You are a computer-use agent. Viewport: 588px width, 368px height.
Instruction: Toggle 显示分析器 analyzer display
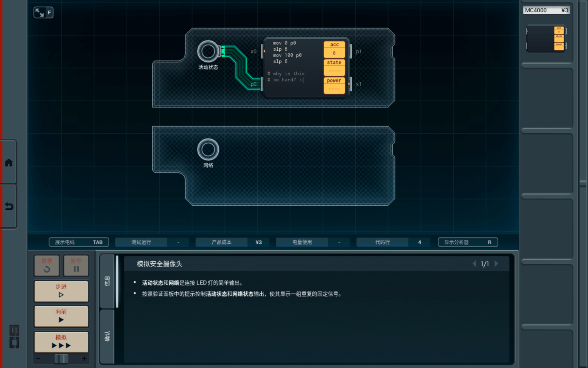click(468, 242)
